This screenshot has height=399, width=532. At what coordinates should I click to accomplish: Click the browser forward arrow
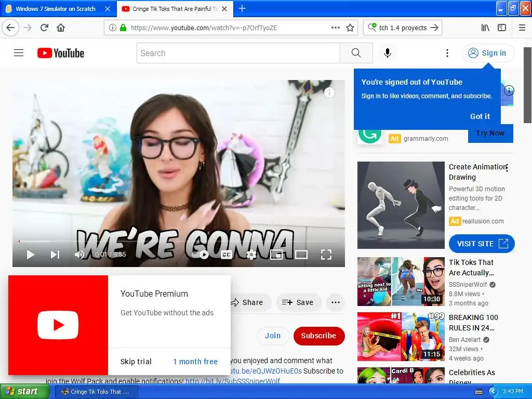pos(28,28)
